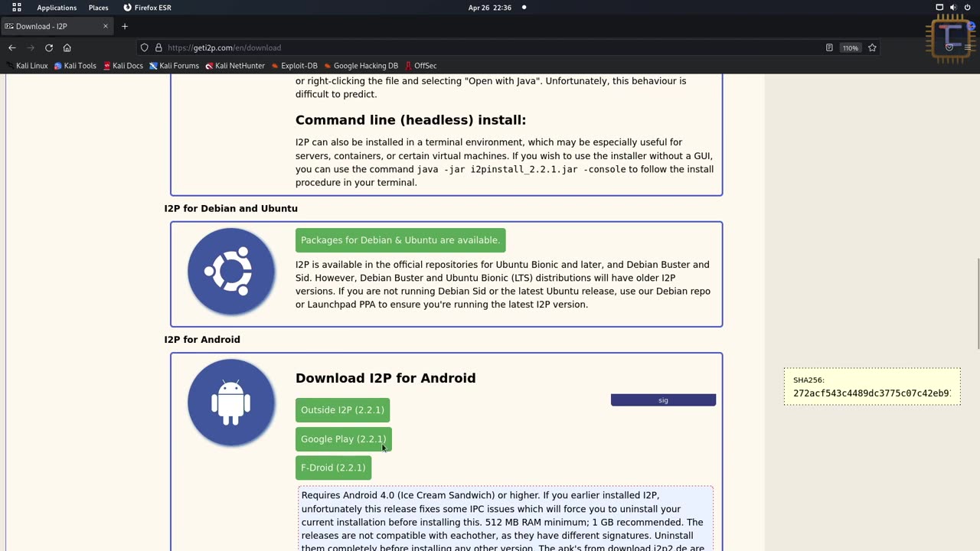Image resolution: width=980 pixels, height=551 pixels.
Task: Open the Exploit-DB bookmark
Action: click(x=294, y=66)
